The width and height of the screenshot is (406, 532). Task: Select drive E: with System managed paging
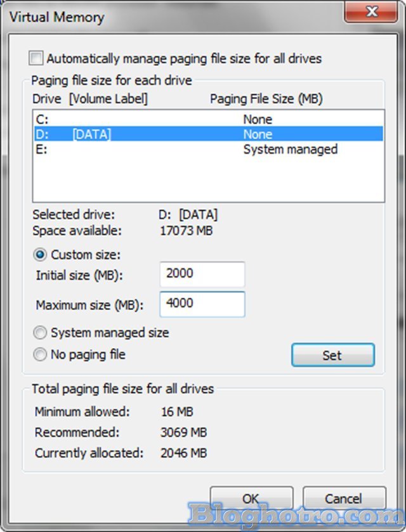point(127,149)
